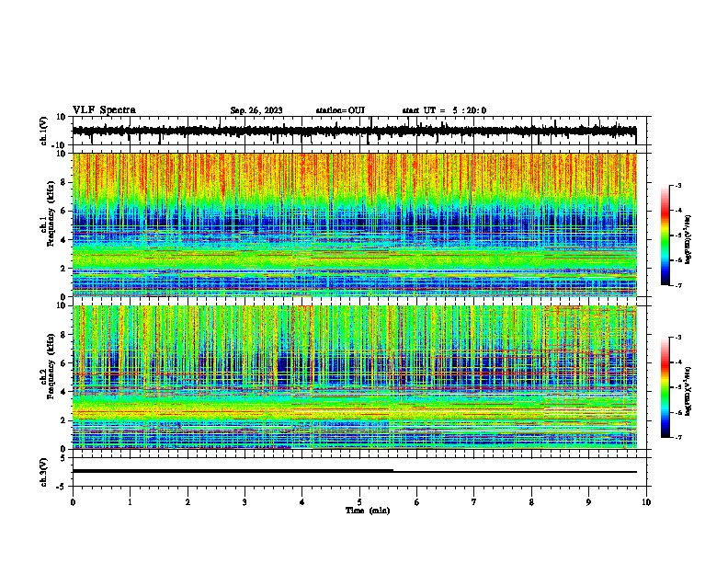728x563 pixels.
Task: Click the "2" kHz tick of ch.2 spectrogram
Action: (63, 420)
